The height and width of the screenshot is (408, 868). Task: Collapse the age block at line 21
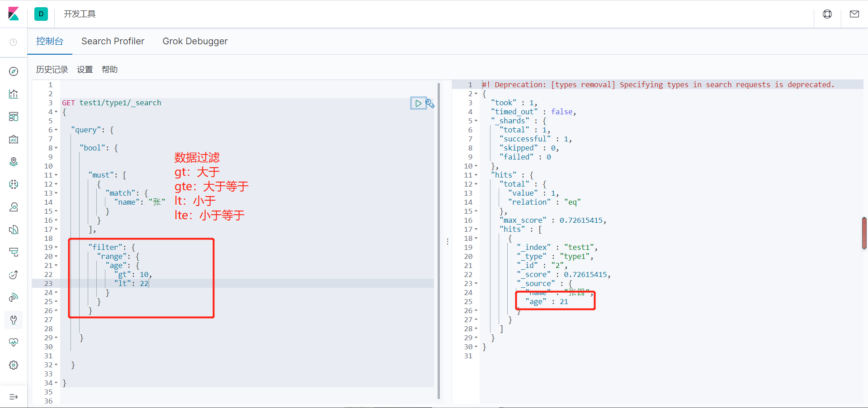56,266
